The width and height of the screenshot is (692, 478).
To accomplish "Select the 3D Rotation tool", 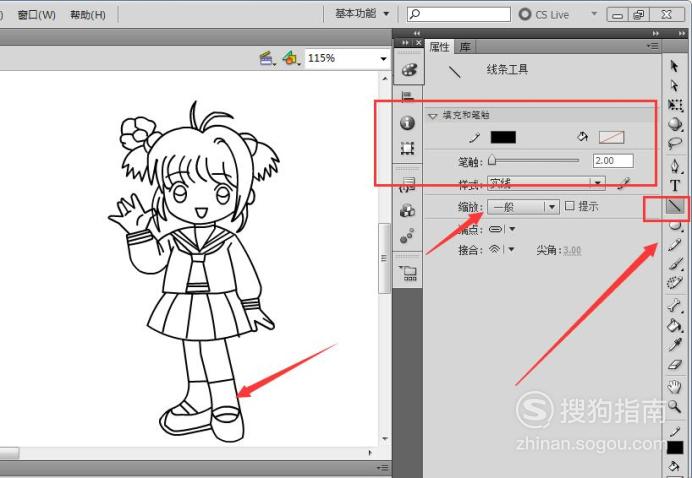I will [x=675, y=124].
